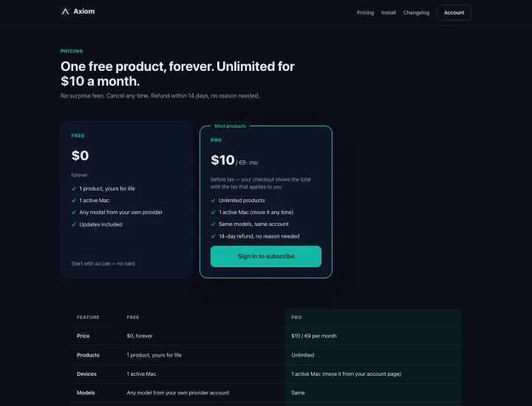Click 'Start with axiom — no card.' text
The height and width of the screenshot is (406, 532).
tap(103, 264)
